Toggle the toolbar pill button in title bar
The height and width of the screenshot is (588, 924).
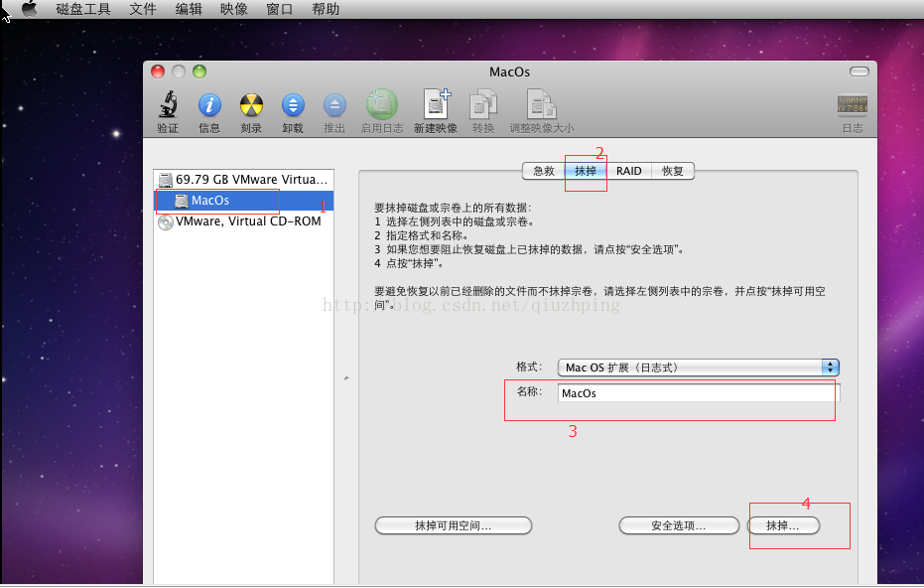859,72
